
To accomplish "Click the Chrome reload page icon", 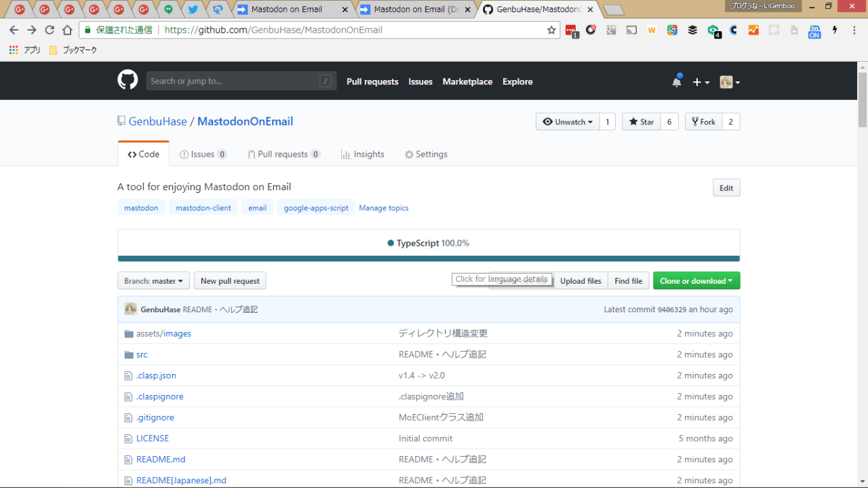I will pos(50,30).
